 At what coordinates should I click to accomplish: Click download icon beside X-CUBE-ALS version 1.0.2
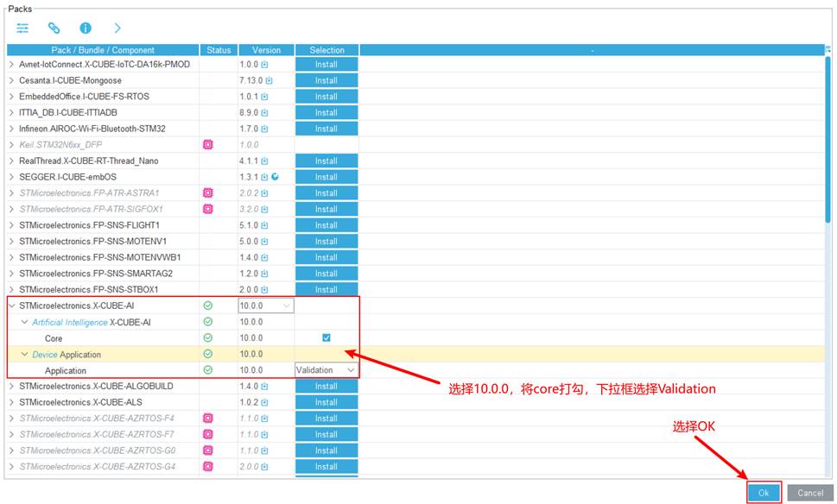[264, 402]
